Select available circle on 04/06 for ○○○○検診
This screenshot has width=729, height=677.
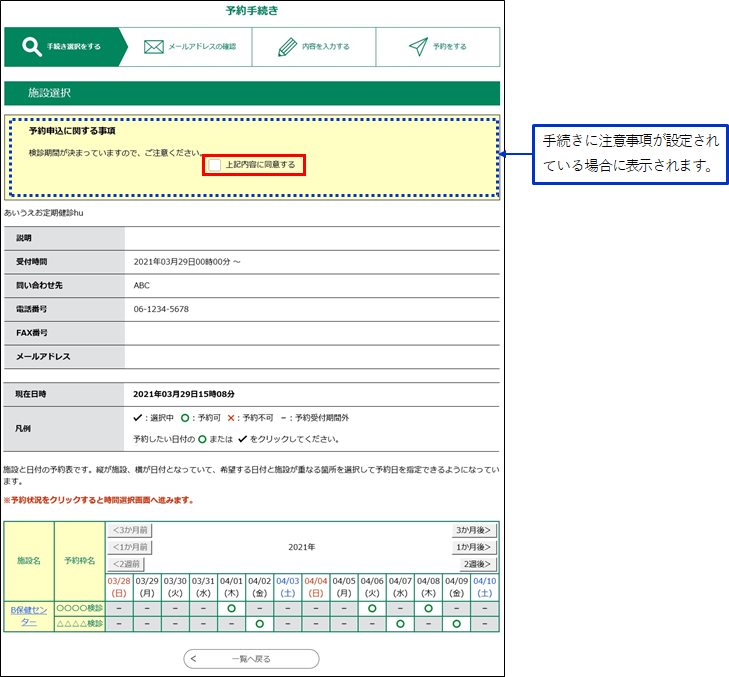(372, 607)
